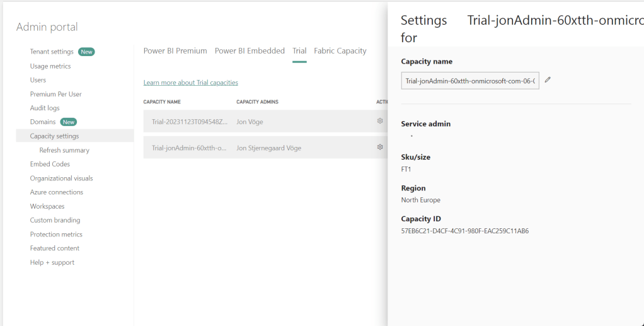Open Tenant settings in the sidebar
644x326 pixels.
pyautogui.click(x=52, y=52)
